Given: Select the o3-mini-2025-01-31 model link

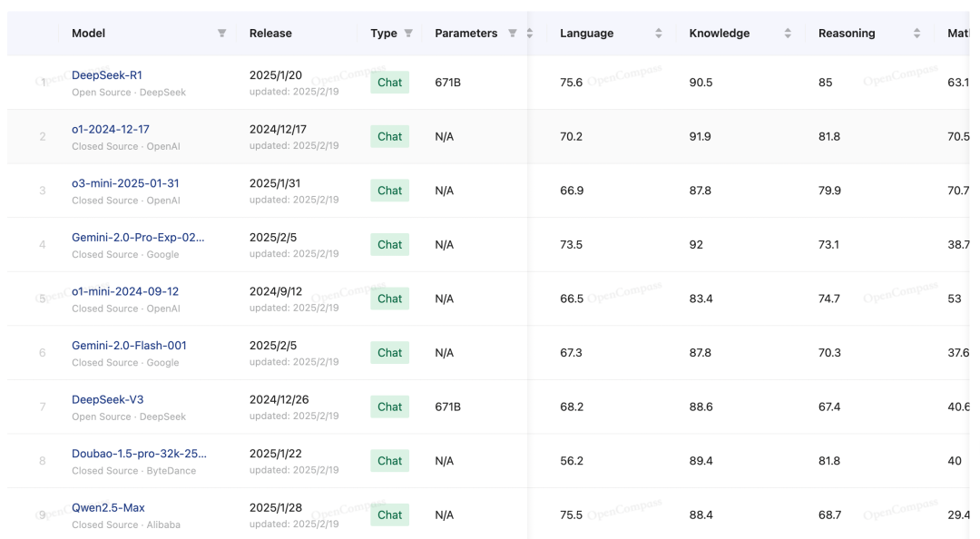Looking at the screenshot, I should (x=125, y=183).
